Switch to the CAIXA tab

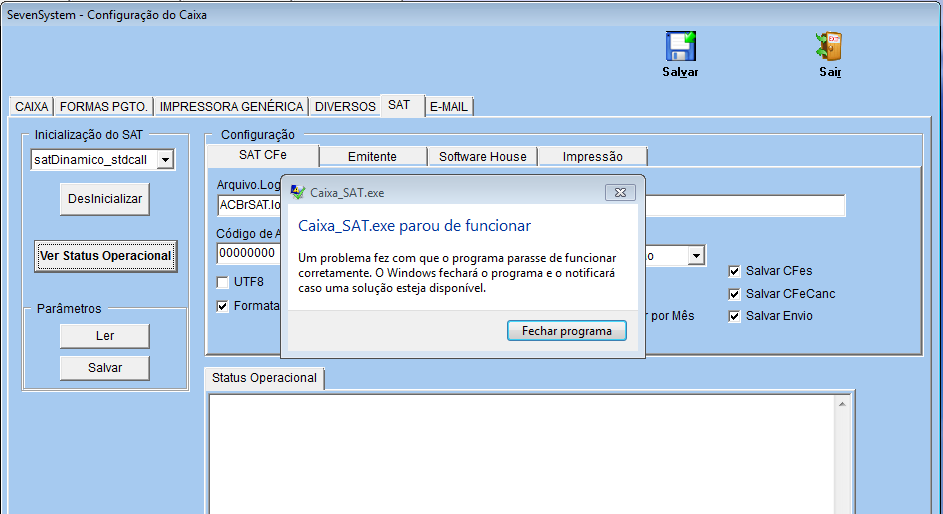(31, 106)
